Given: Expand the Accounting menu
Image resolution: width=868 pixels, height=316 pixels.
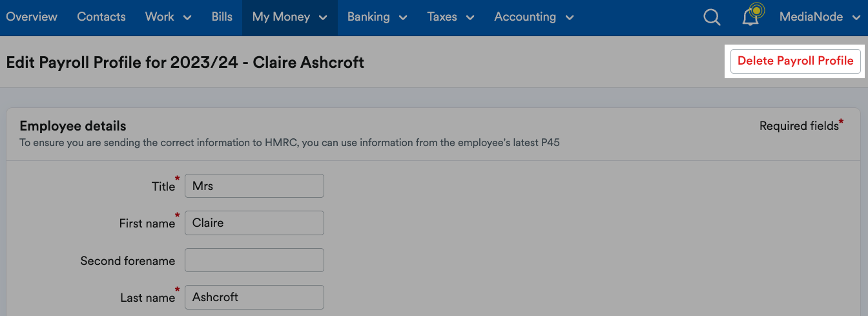Looking at the screenshot, I should click(x=534, y=17).
